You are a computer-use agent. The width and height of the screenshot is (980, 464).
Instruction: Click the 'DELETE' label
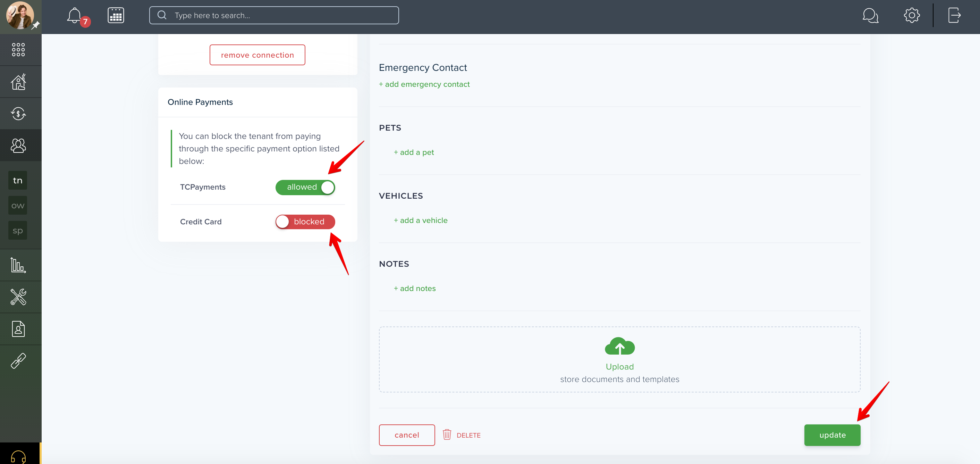click(468, 435)
